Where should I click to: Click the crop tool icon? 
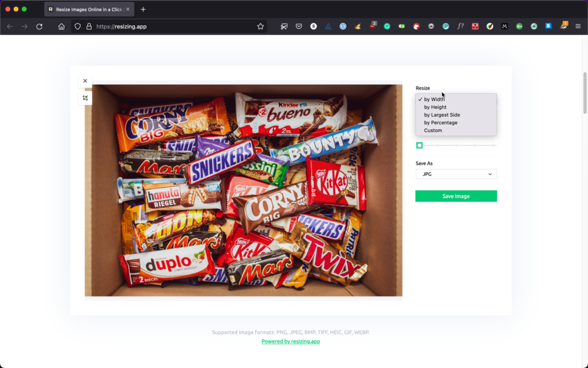pos(85,98)
